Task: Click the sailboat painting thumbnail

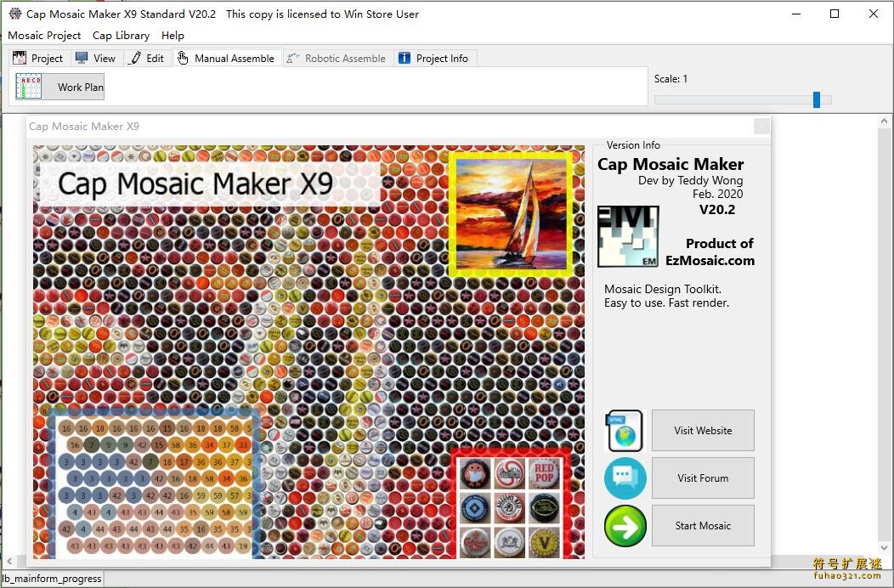Action: pos(513,212)
